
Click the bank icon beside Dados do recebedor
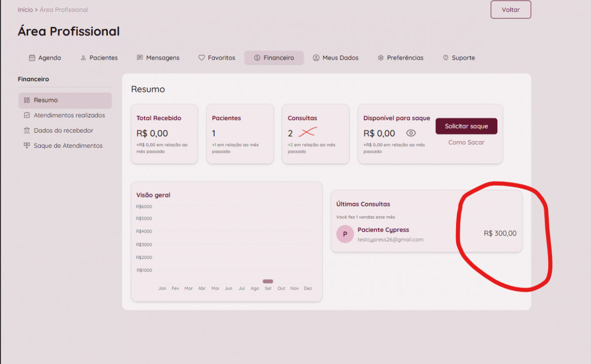tap(27, 131)
